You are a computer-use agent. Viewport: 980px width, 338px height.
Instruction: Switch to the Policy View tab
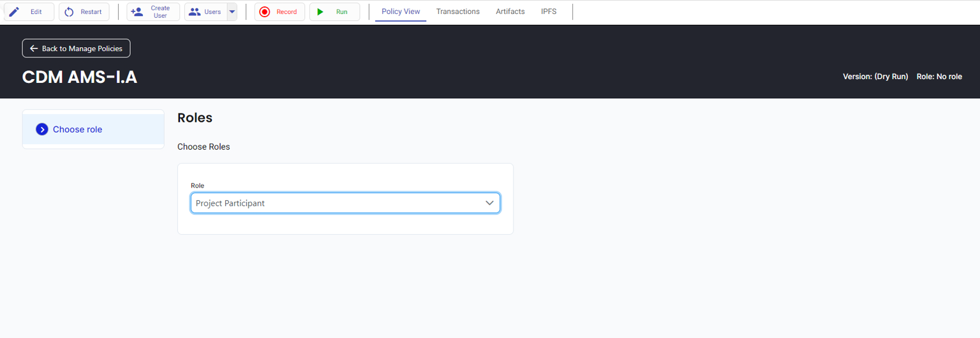coord(401,11)
